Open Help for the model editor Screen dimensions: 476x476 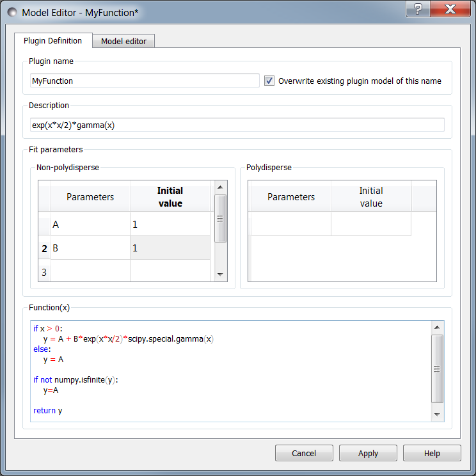coord(432,453)
